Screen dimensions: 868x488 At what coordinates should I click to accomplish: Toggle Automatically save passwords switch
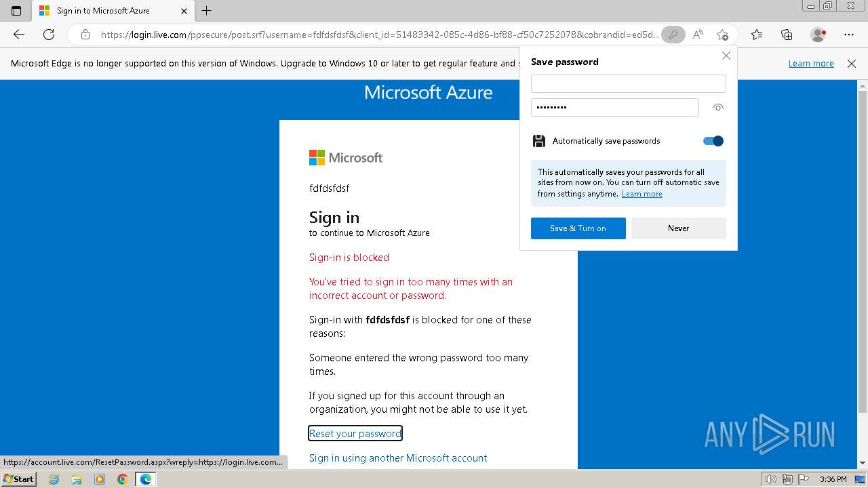(x=713, y=141)
